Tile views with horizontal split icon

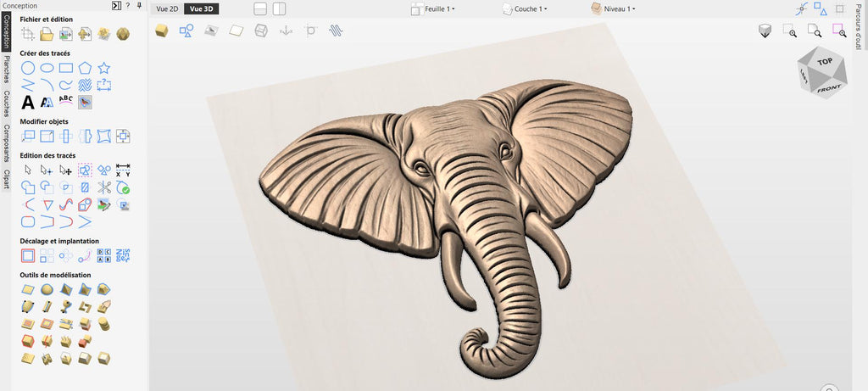click(260, 8)
